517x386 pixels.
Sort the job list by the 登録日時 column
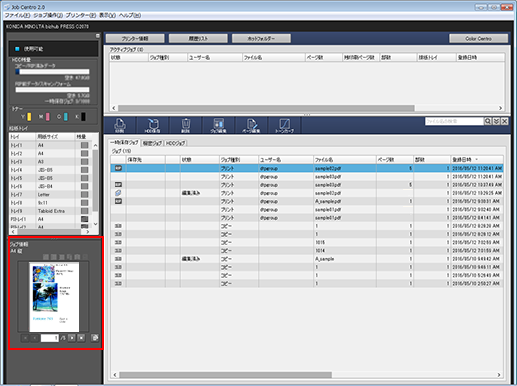[477, 160]
